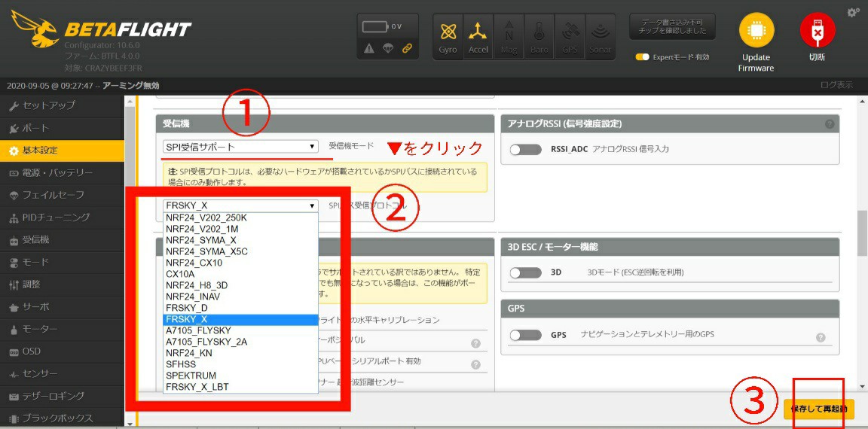The image size is (868, 429).
Task: Click the battery voltage indicator icon
Action: coord(375,26)
